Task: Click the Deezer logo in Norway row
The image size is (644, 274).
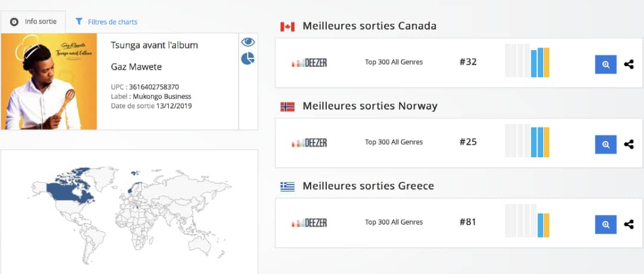Action: [x=309, y=142]
